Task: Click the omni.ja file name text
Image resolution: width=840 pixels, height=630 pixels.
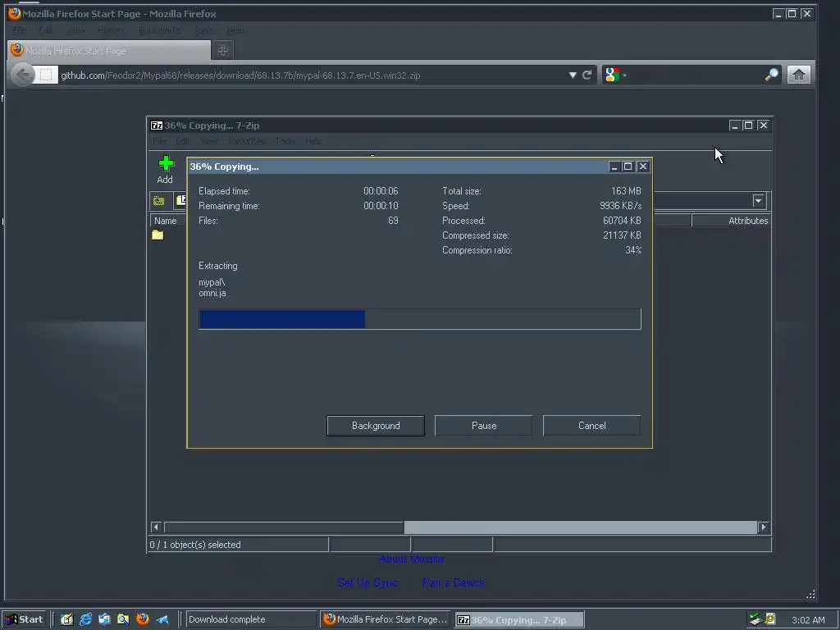Action: tap(212, 293)
